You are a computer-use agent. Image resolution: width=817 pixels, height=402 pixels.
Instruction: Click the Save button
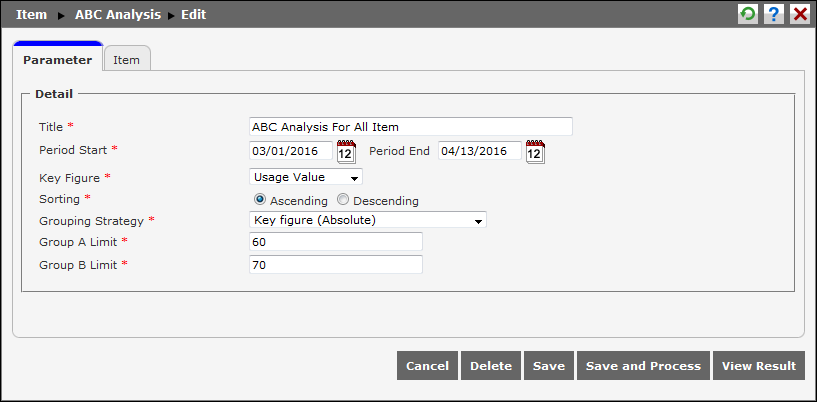point(549,366)
